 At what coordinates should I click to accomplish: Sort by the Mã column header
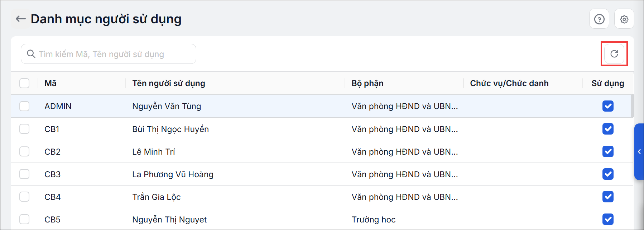(x=51, y=83)
